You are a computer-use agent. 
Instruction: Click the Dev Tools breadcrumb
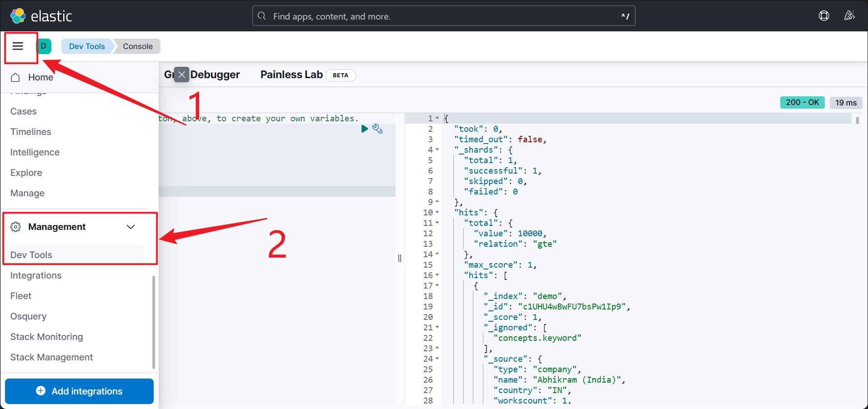click(86, 46)
